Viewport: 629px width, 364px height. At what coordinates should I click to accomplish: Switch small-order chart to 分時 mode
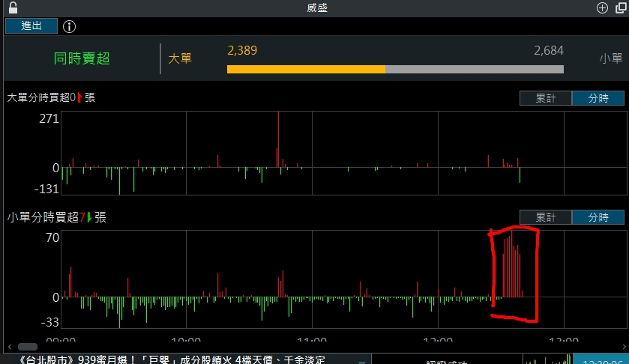[598, 218]
